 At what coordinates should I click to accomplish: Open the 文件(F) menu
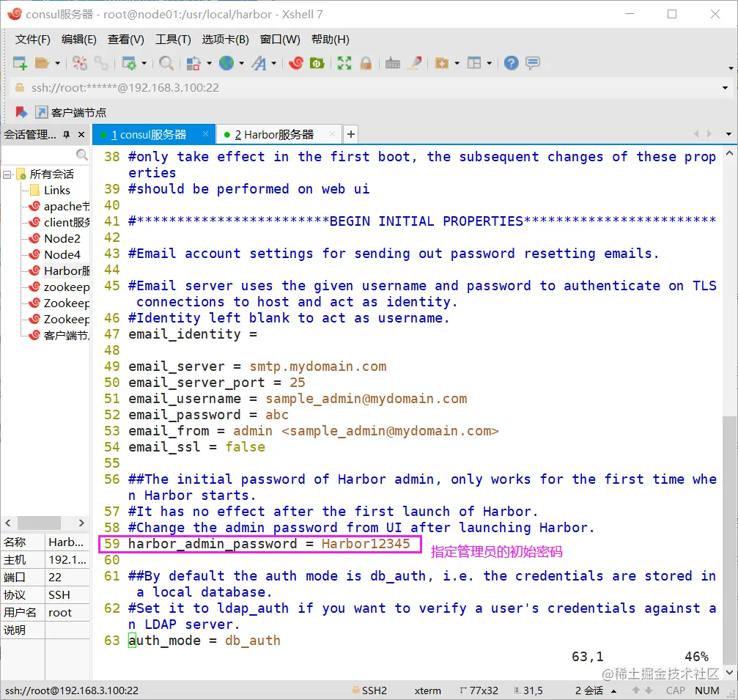pos(32,39)
